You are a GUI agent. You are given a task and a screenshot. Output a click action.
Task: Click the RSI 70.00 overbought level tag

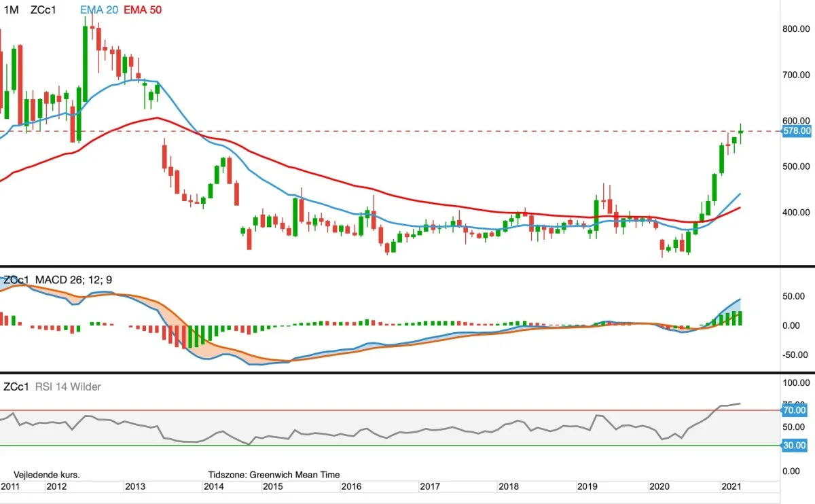click(794, 410)
